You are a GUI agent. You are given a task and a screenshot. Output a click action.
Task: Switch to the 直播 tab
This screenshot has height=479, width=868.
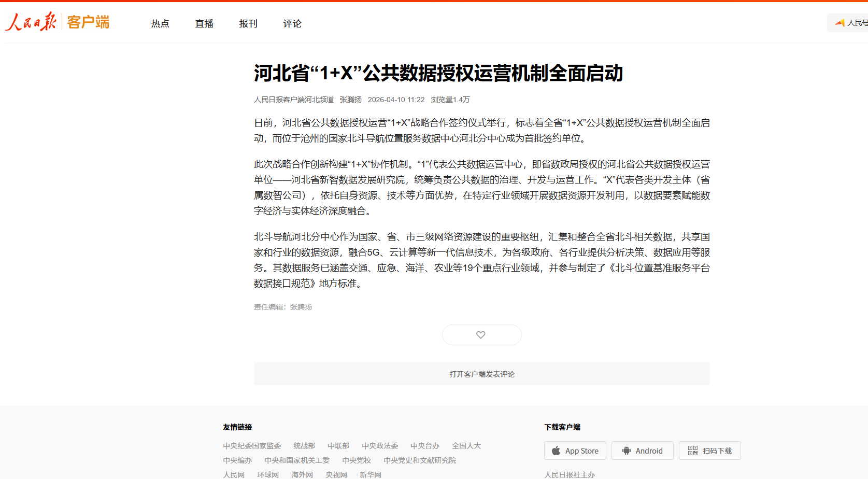click(204, 23)
